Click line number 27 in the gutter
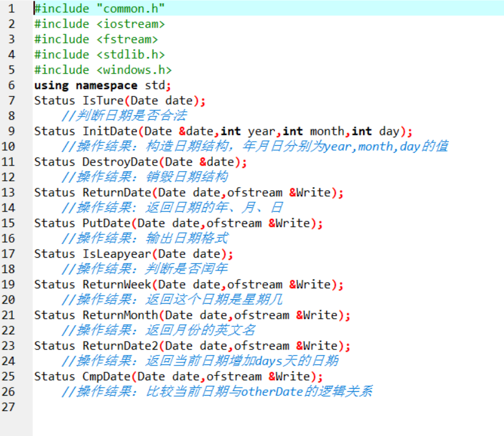The width and height of the screenshot is (504, 436). 8,407
